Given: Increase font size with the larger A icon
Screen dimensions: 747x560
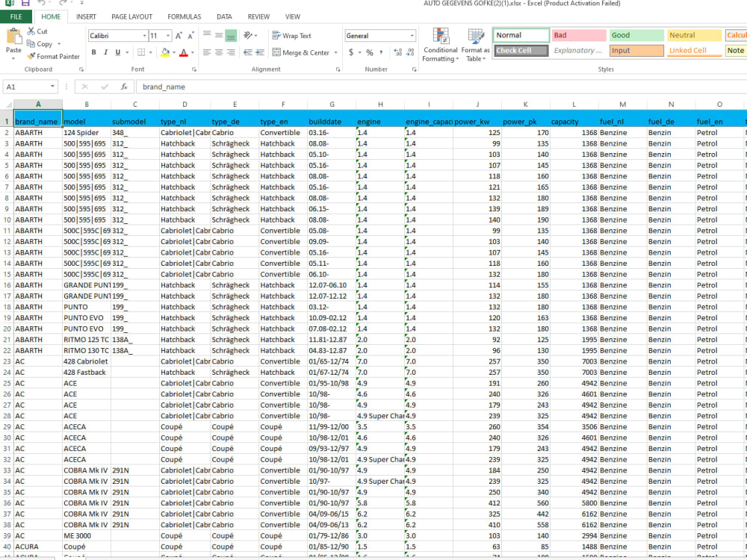Looking at the screenshot, I should (179, 36).
